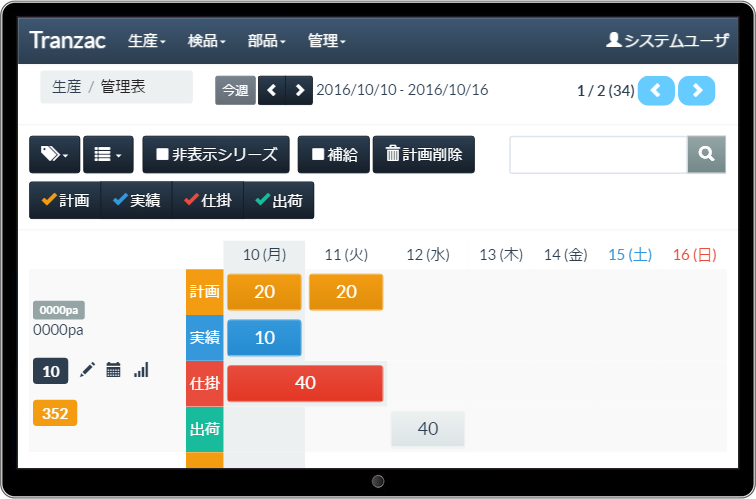
Task: Click the 1 / 2 (34) page counter
Action: pyautogui.click(x=606, y=91)
